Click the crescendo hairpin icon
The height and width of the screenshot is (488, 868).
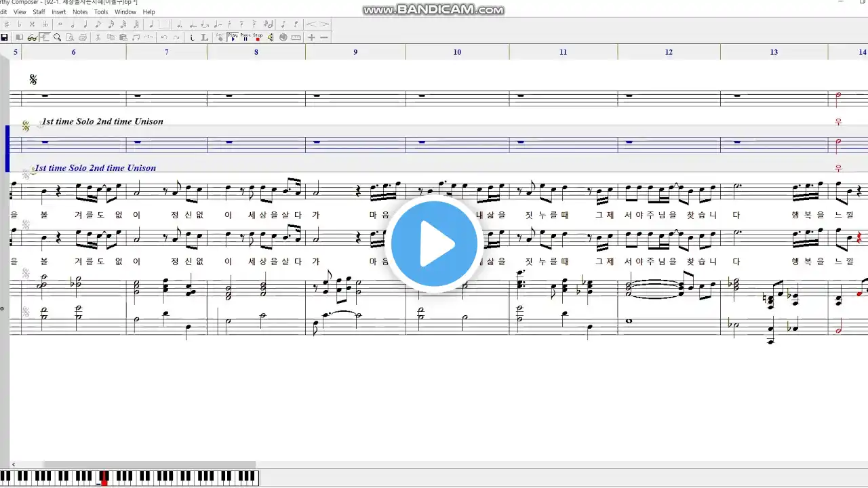[311, 24]
